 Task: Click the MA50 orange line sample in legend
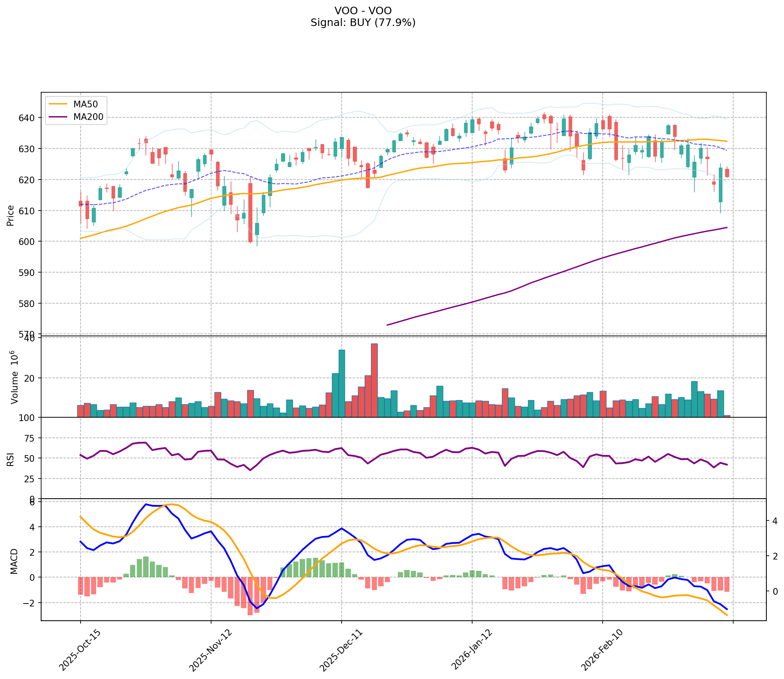tap(58, 104)
